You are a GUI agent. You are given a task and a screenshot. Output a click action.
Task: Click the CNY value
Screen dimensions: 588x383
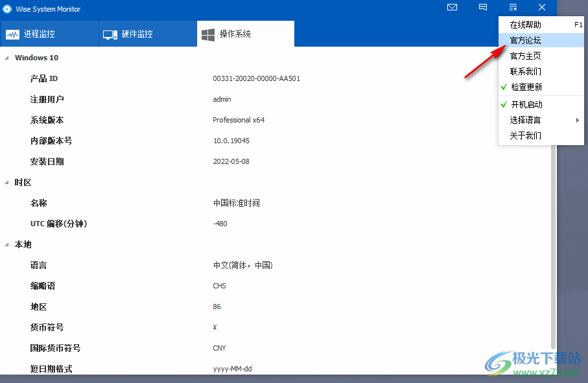(219, 348)
